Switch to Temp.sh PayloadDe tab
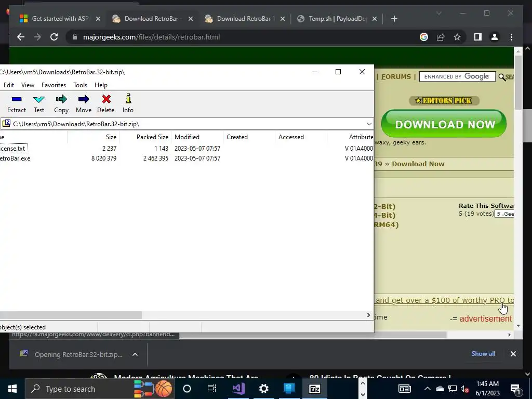The width and height of the screenshot is (532, 399). [337, 19]
